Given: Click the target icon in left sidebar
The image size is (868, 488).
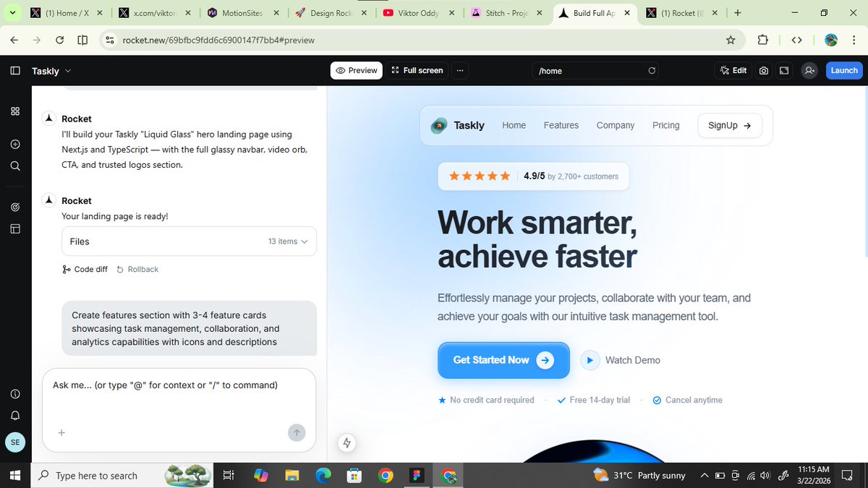Looking at the screenshot, I should pyautogui.click(x=15, y=207).
